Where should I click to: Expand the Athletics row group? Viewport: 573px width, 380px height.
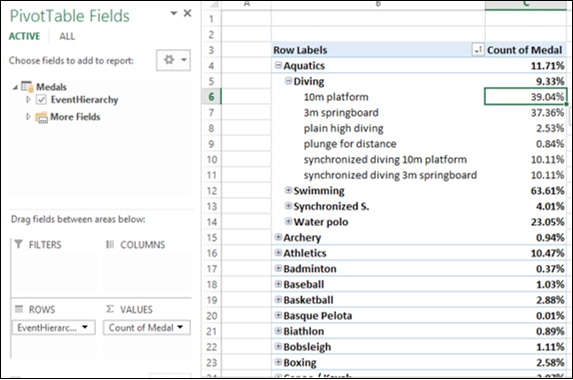click(278, 252)
